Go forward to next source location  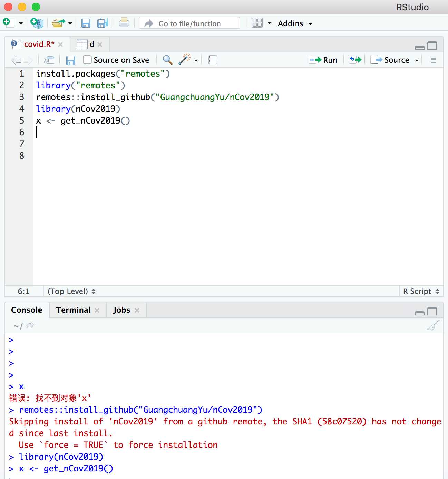[28, 60]
